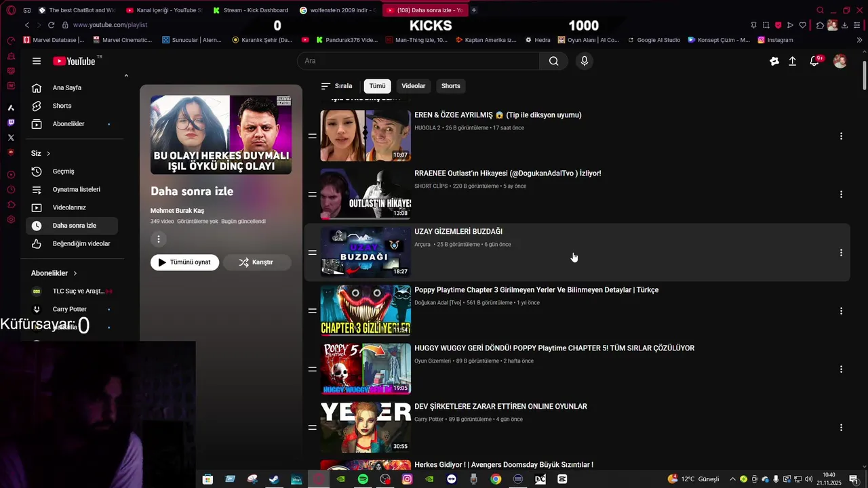Viewport: 868px width, 488px height.
Task: Open options for DEV ŞİRKETLERE ZARAR ETTİREN video
Action: click(x=841, y=428)
